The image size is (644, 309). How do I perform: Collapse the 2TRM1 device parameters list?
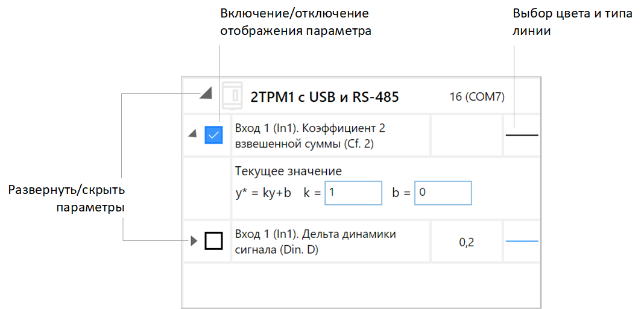coord(206,93)
